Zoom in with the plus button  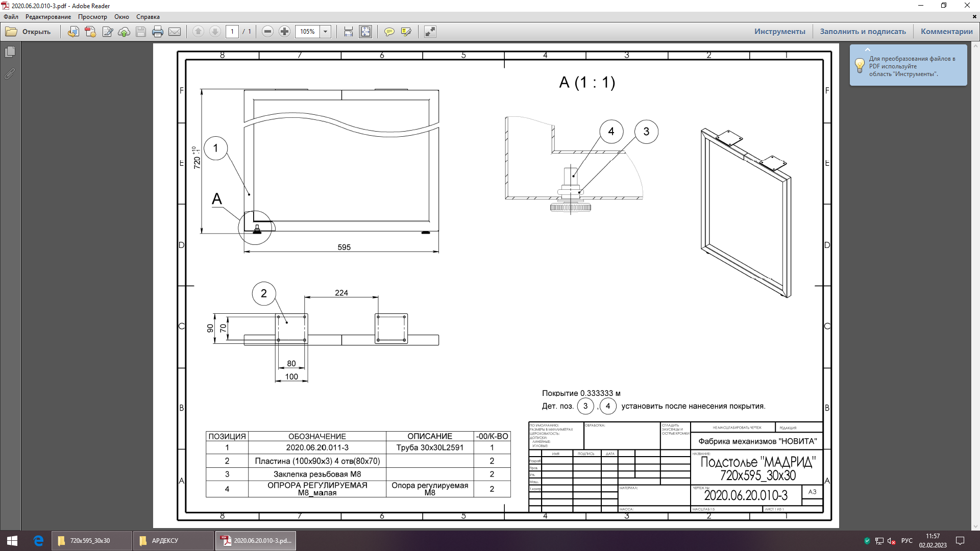coord(284,32)
